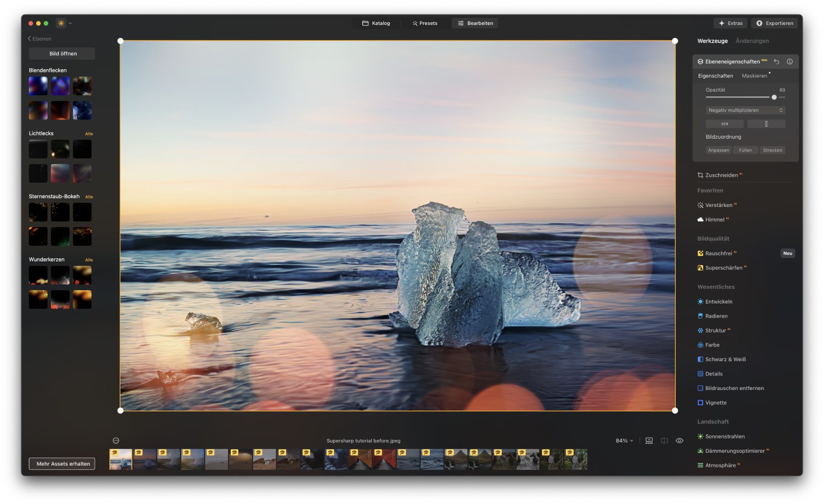Flip the layer vertically

click(x=766, y=124)
